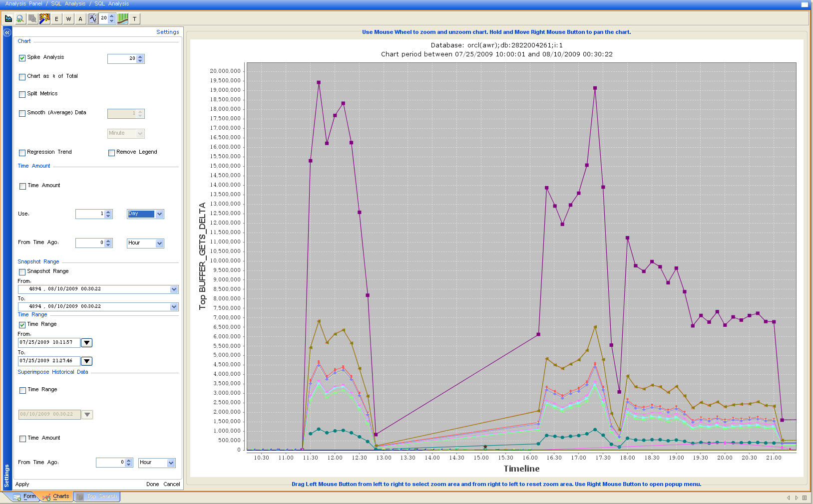
Task: Enable the Split Metrics checkbox
Action: (x=22, y=94)
